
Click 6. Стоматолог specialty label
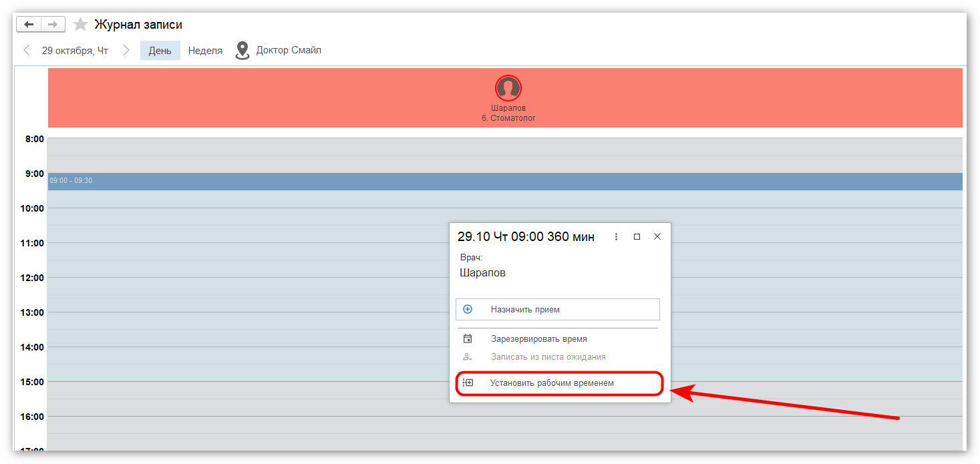point(508,118)
